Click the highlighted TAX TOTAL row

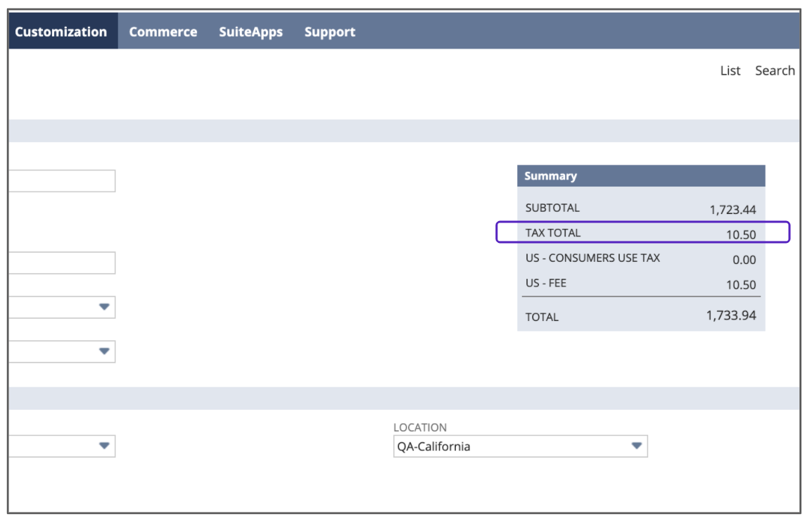tap(642, 233)
